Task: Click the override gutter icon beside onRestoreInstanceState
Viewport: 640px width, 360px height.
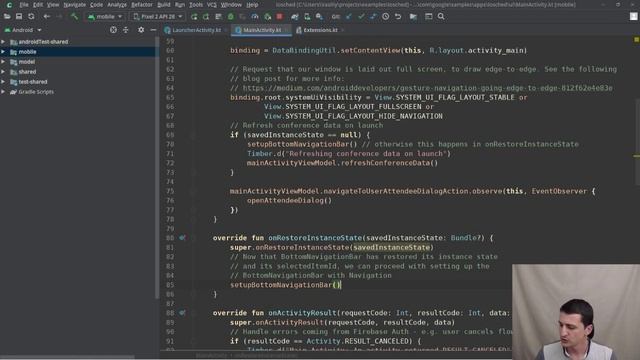Action: coord(182,238)
